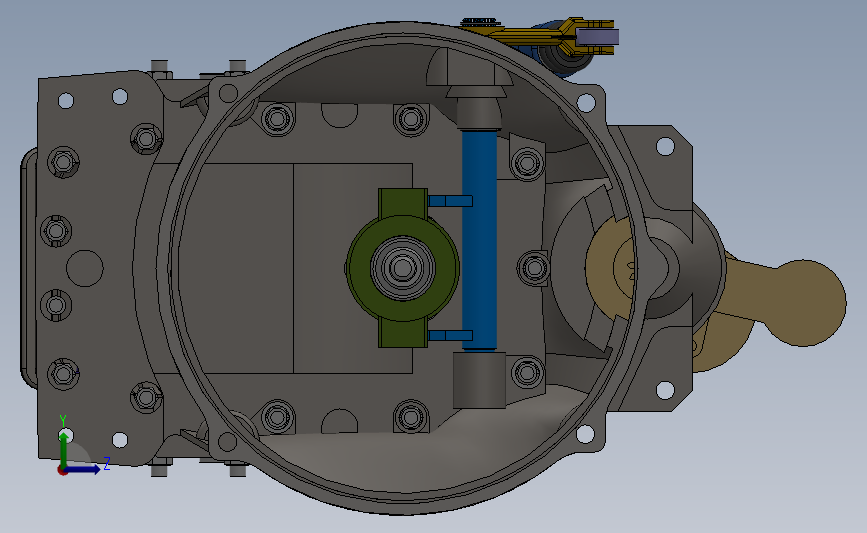The image size is (867, 533).
Task: Select the lower mounting hole on the right flange
Action: pyautogui.click(x=665, y=390)
